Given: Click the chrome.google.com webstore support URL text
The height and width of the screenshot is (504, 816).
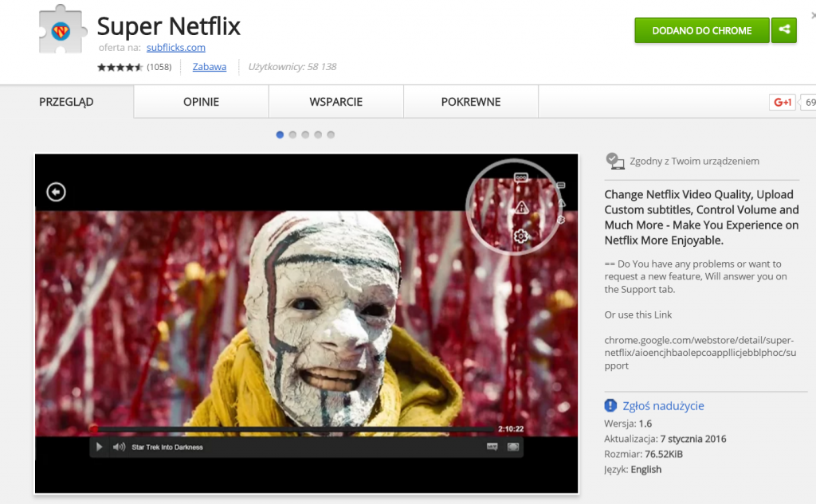Looking at the screenshot, I should click(x=700, y=353).
